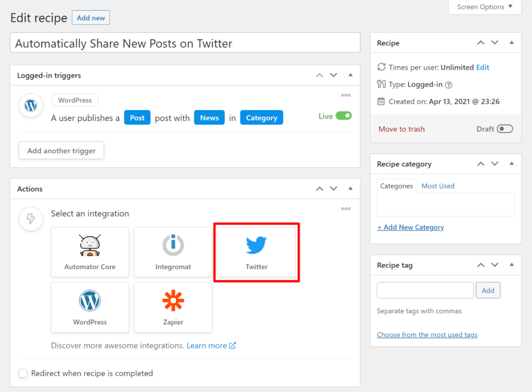
Task: Check Redirect when recipe is completed
Action: click(x=23, y=373)
